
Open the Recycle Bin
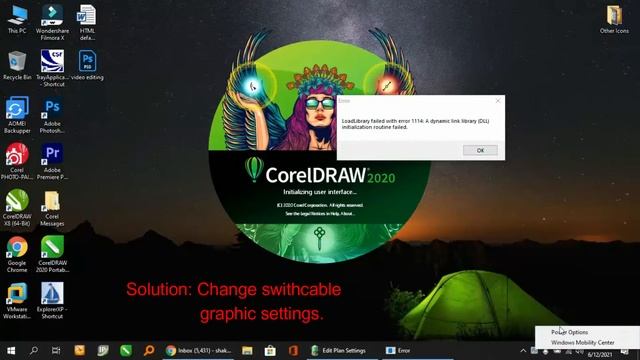pos(17,65)
